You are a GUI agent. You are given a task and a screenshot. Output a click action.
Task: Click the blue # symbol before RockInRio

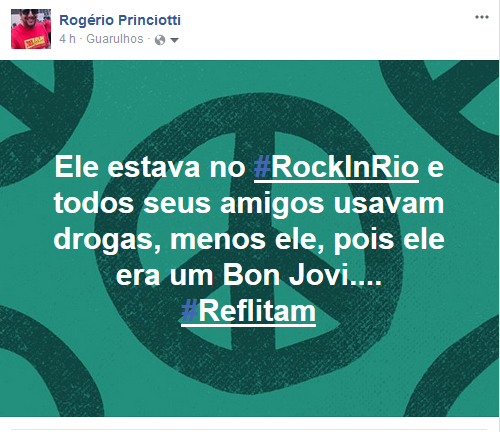(x=262, y=167)
